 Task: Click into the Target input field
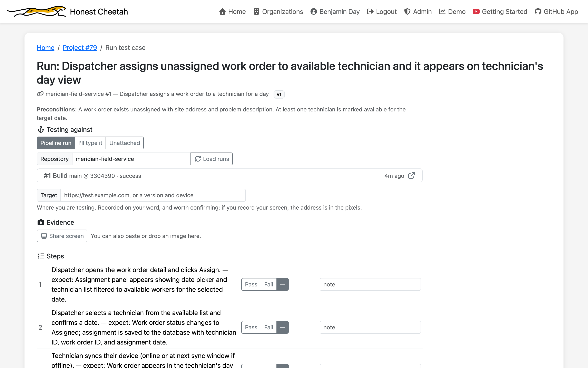(153, 195)
